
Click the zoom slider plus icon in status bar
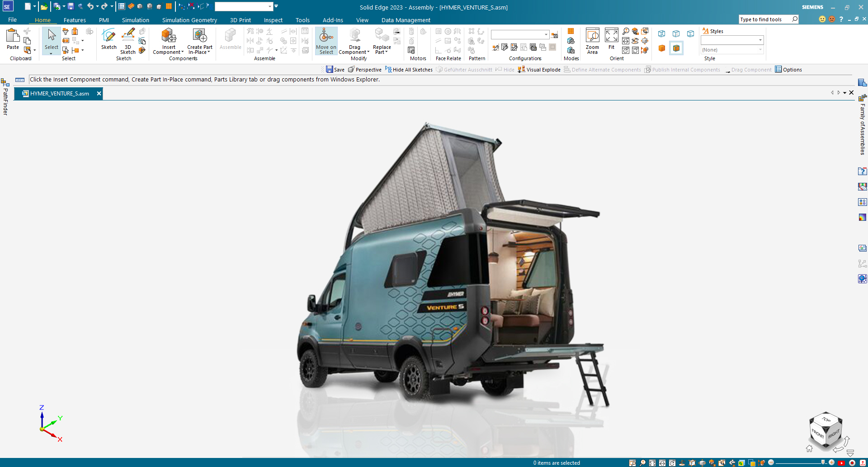coord(831,462)
